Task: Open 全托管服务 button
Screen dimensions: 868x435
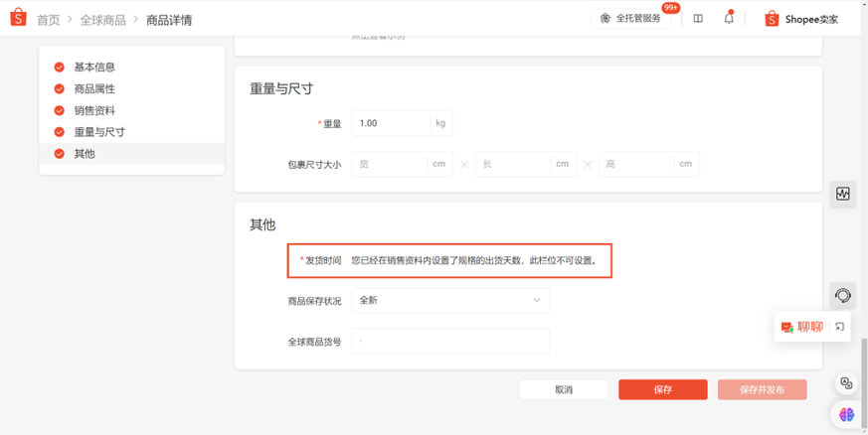Action: tap(630, 18)
